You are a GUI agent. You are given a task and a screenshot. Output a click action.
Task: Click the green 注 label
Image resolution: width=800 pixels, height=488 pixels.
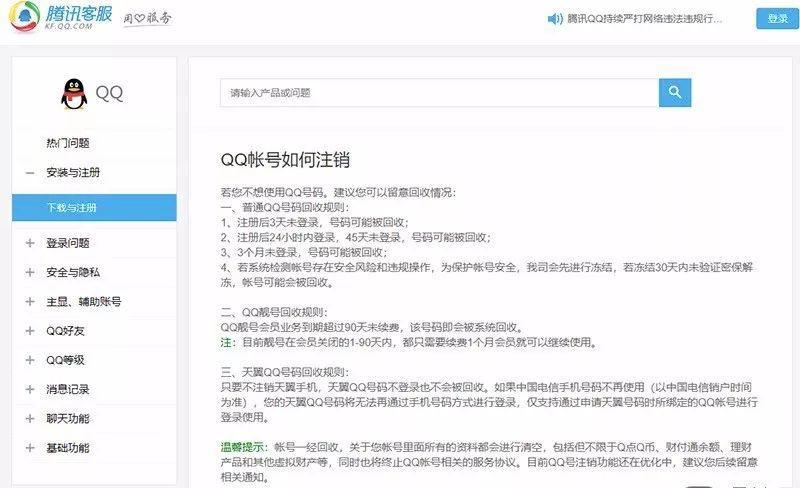(226, 342)
